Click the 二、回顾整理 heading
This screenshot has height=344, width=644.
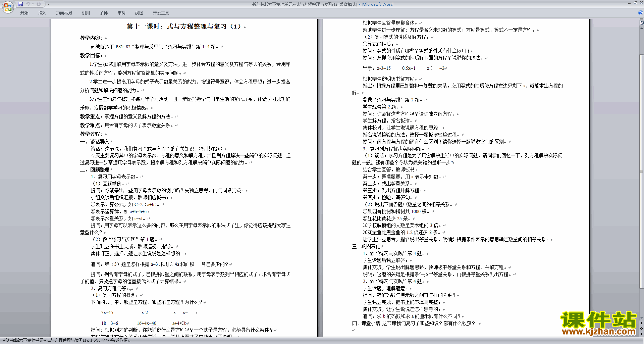pyautogui.click(x=95, y=169)
